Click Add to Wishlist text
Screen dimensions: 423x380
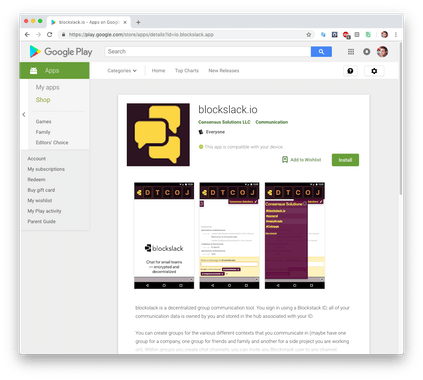tap(306, 160)
